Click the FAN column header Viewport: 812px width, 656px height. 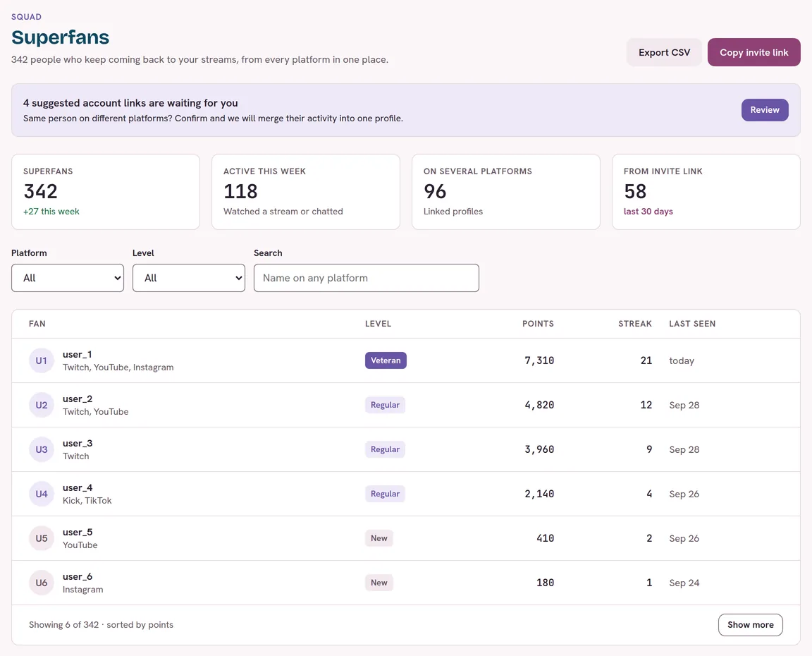[x=37, y=324]
